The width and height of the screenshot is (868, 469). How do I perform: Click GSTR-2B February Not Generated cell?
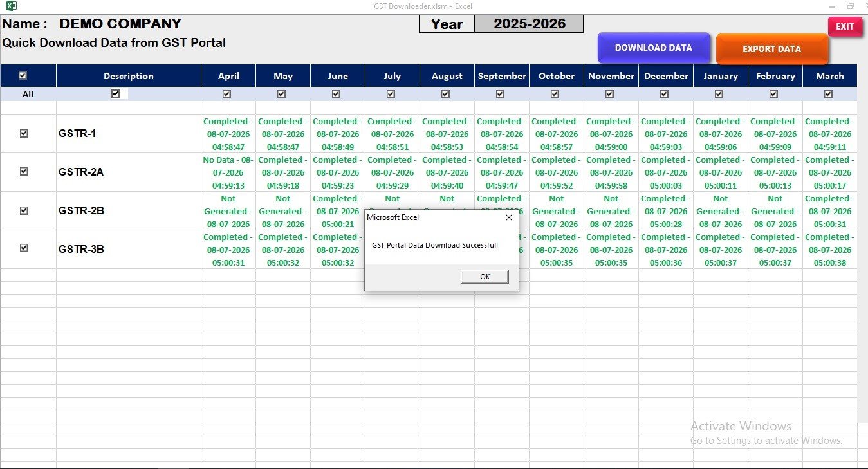[775, 211]
